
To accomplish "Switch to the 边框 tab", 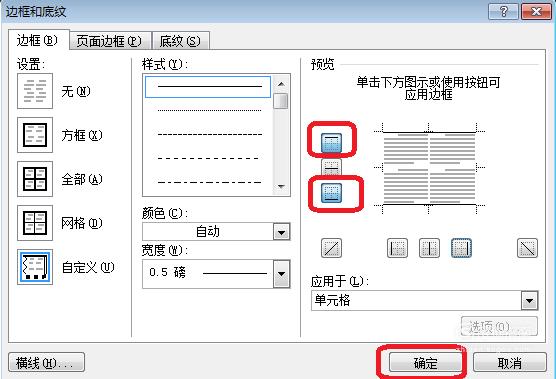I will 38,41.
